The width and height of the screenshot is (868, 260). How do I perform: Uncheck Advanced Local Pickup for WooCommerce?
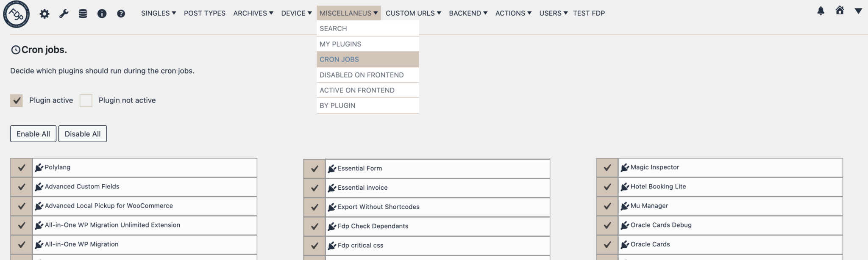[21, 206]
